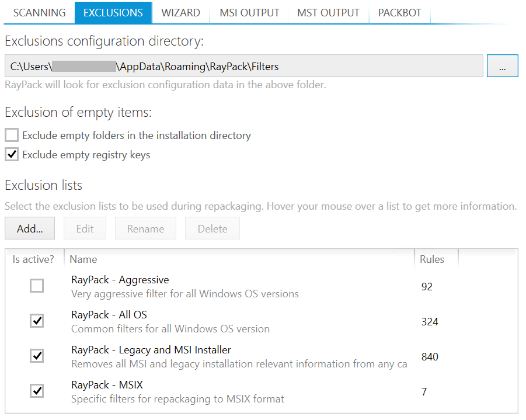The height and width of the screenshot is (420, 526).
Task: Open the WIZARD tab
Action: tap(180, 12)
